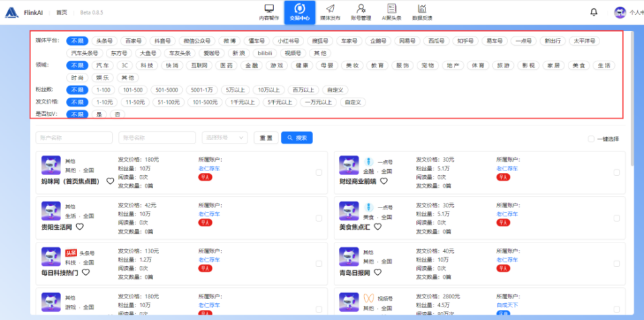Image resolution: width=644 pixels, height=320 pixels.
Task: Filter platform by 抖音号
Action: tap(163, 41)
